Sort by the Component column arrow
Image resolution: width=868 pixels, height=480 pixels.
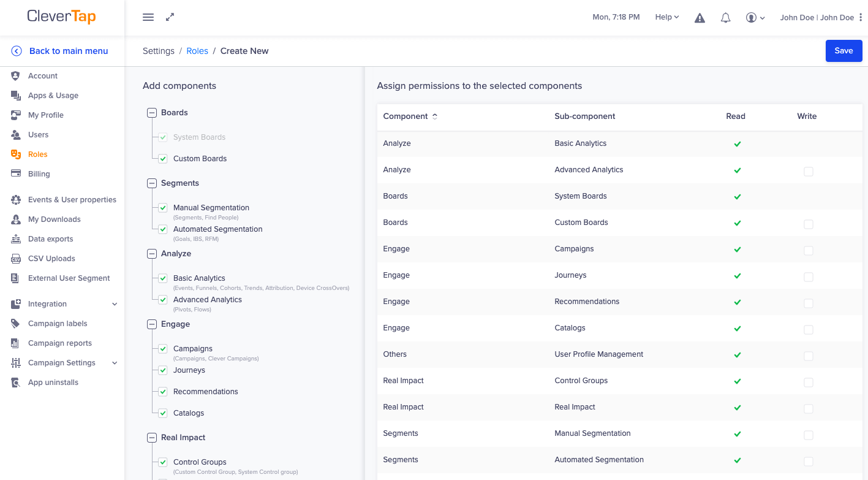point(435,116)
